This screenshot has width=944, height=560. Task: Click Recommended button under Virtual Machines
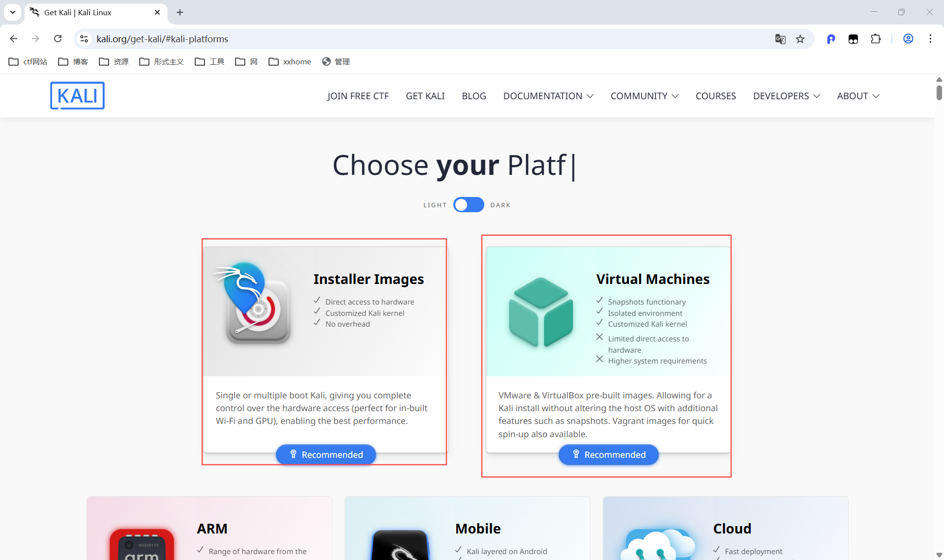pos(609,454)
